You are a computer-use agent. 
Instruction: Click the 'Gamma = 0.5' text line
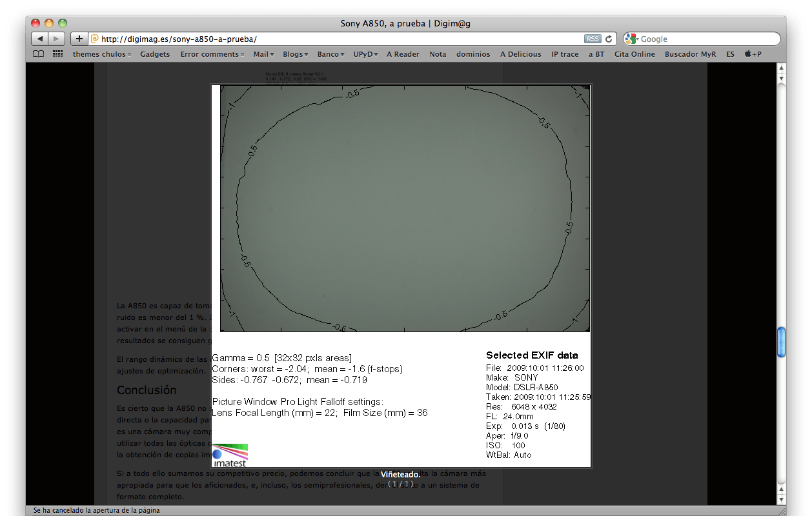pos(281,358)
